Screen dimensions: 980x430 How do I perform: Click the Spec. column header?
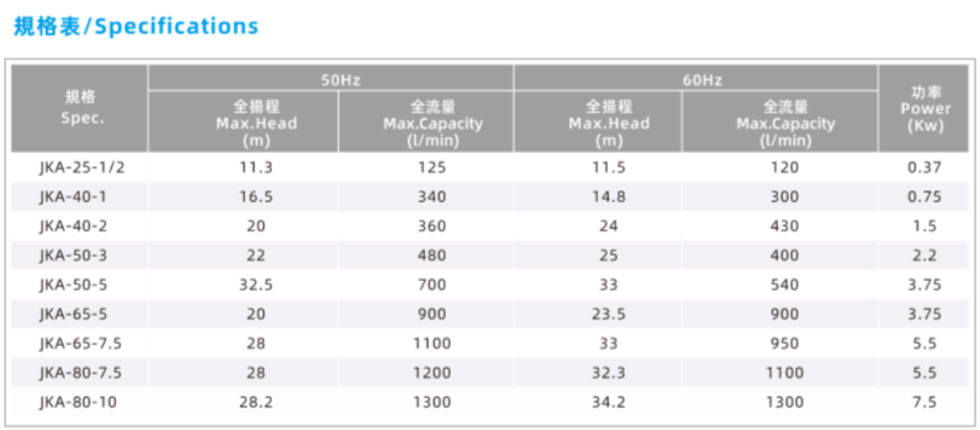tap(79, 108)
